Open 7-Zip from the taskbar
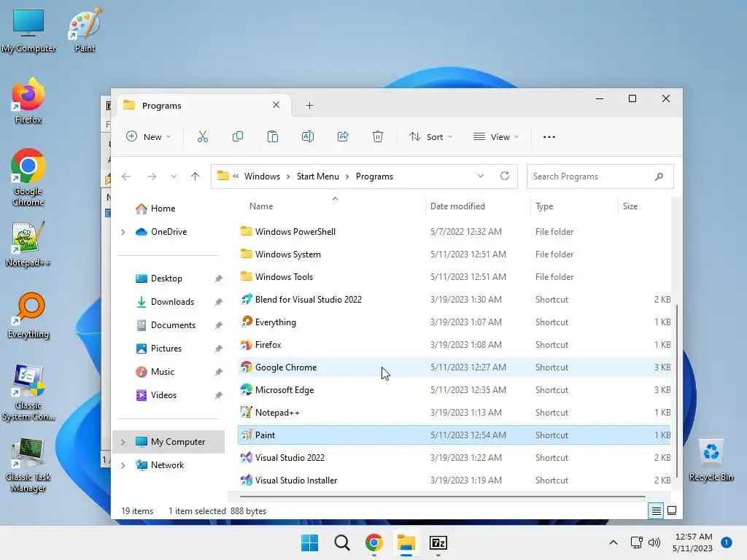The width and height of the screenshot is (747, 560). coord(438,542)
